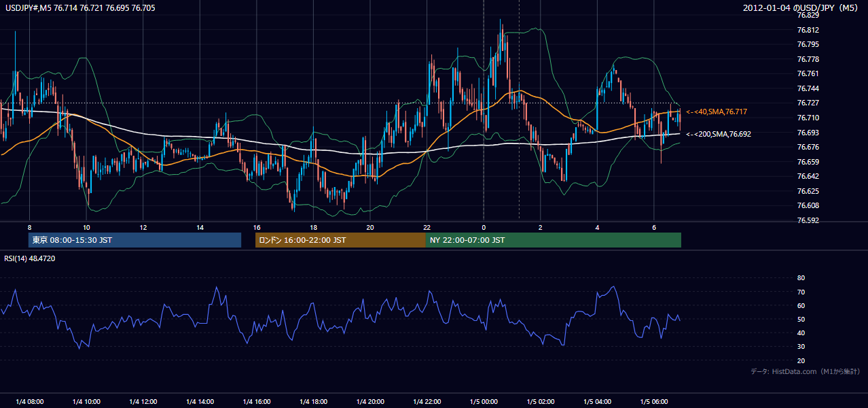The image size is (868, 408).
Task: Click price axis label 76.642
Action: pos(809,176)
